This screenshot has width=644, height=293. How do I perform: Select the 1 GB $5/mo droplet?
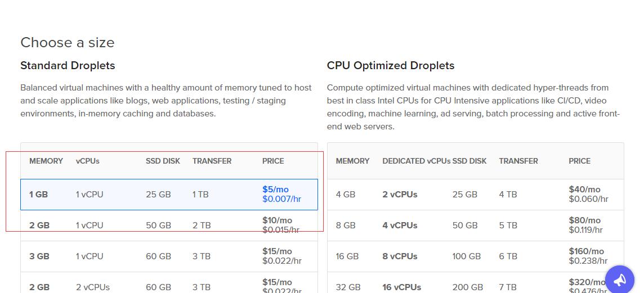pyautogui.click(x=169, y=195)
